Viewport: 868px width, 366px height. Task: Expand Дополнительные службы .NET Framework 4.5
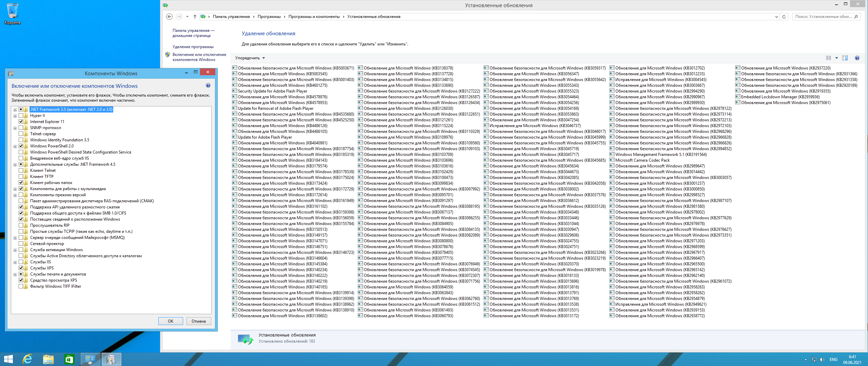(x=15, y=165)
